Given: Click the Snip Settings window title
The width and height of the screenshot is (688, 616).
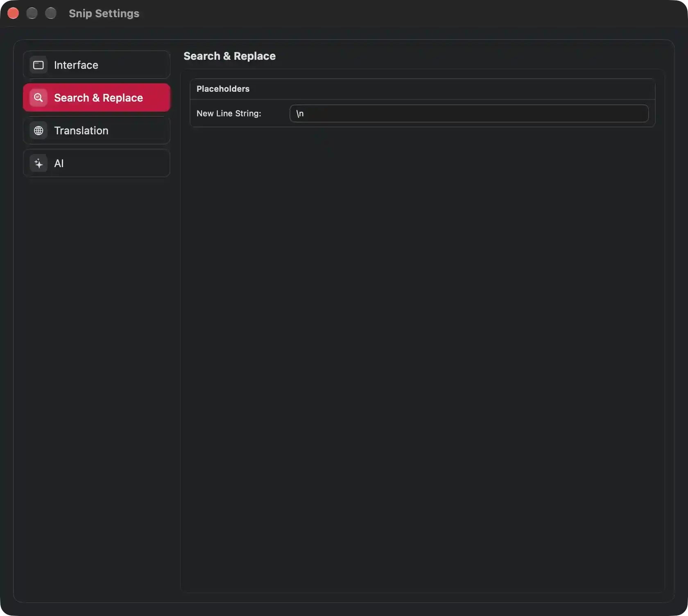Looking at the screenshot, I should click(x=104, y=14).
